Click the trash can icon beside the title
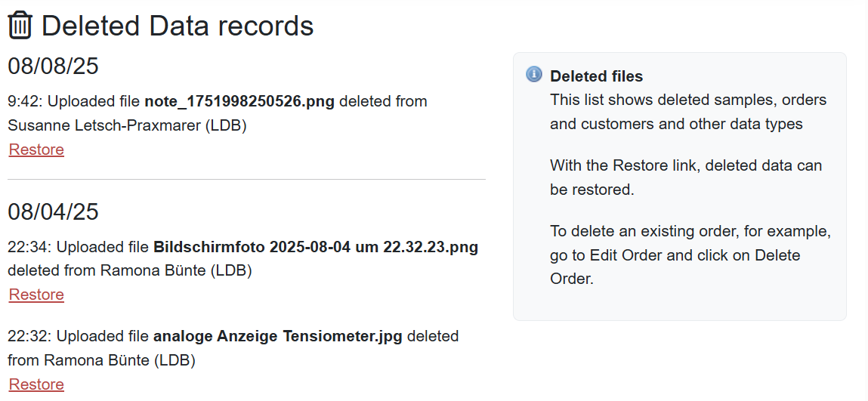Image resolution: width=868 pixels, height=401 pixels. tap(20, 26)
